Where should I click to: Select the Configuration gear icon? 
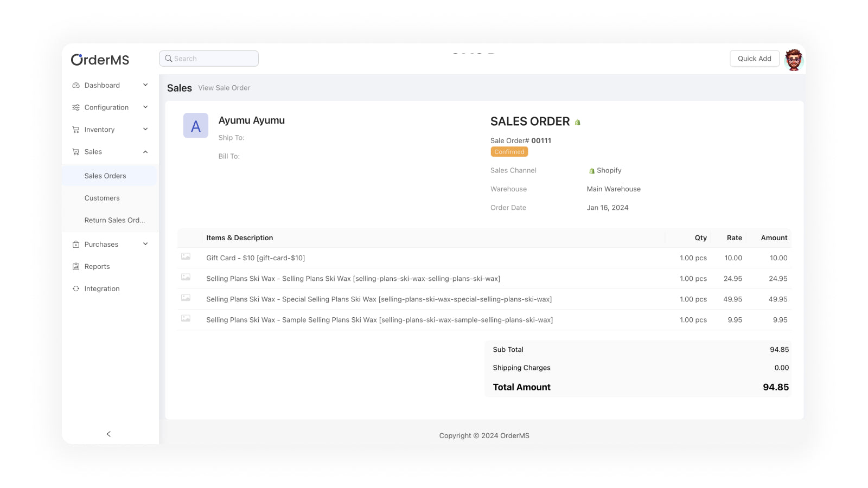75,107
